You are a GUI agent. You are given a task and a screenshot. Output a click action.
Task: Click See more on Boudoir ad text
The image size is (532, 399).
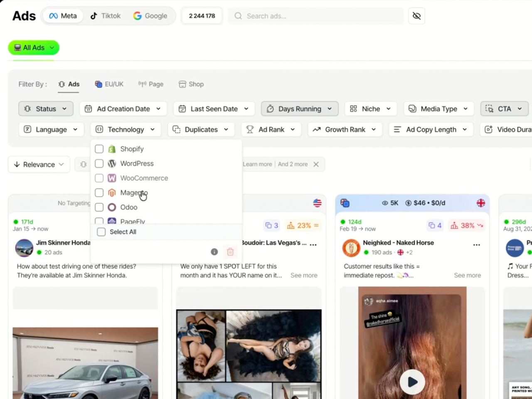click(304, 275)
